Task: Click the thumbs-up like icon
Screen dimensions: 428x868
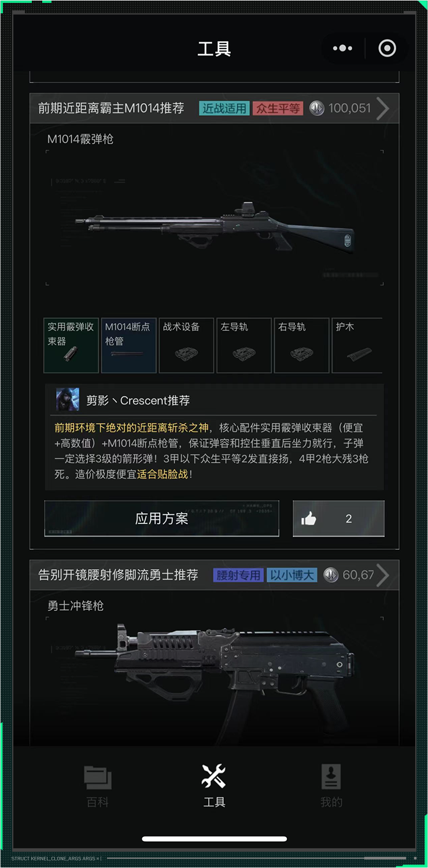Action: tap(309, 519)
